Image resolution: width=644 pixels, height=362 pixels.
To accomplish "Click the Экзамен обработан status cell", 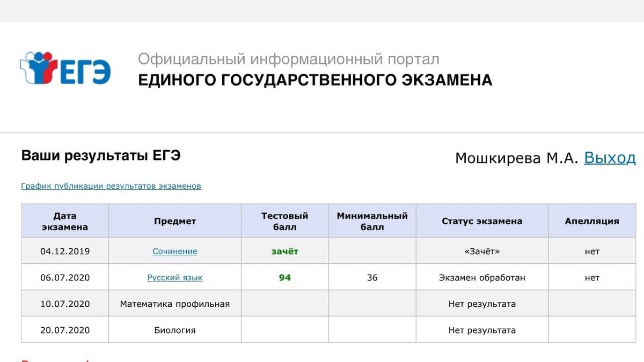I will point(482,277).
